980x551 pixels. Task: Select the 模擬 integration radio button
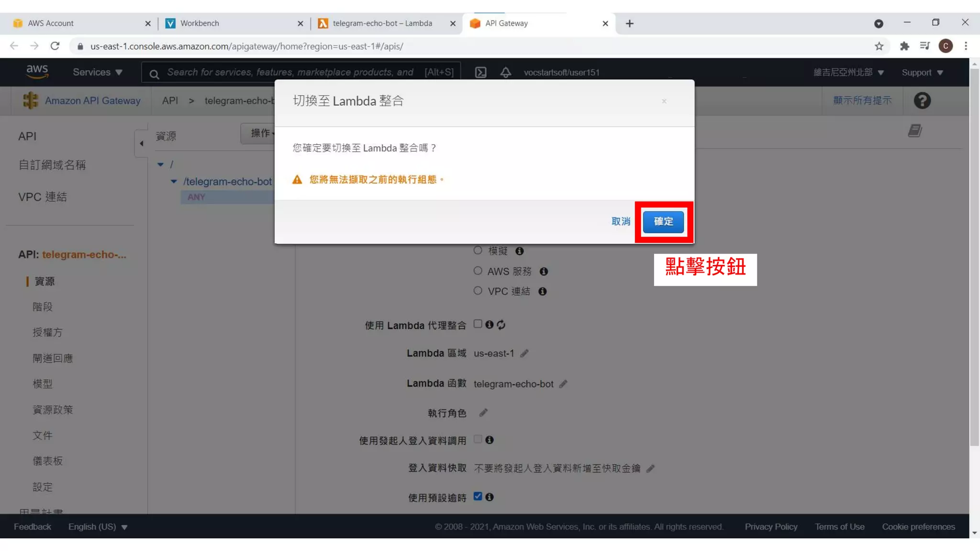click(478, 250)
